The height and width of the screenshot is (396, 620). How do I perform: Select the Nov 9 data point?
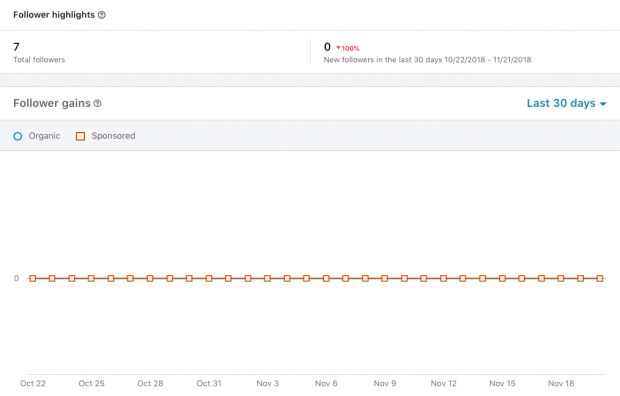(x=385, y=279)
